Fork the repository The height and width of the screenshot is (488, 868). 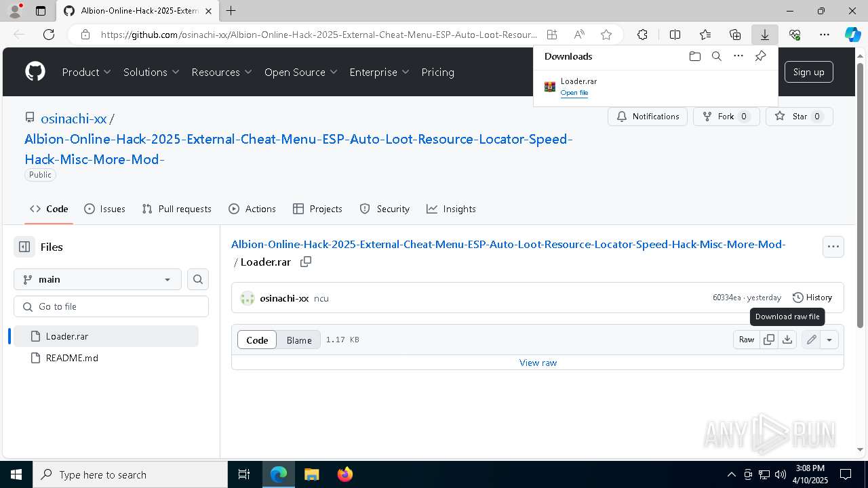click(726, 117)
